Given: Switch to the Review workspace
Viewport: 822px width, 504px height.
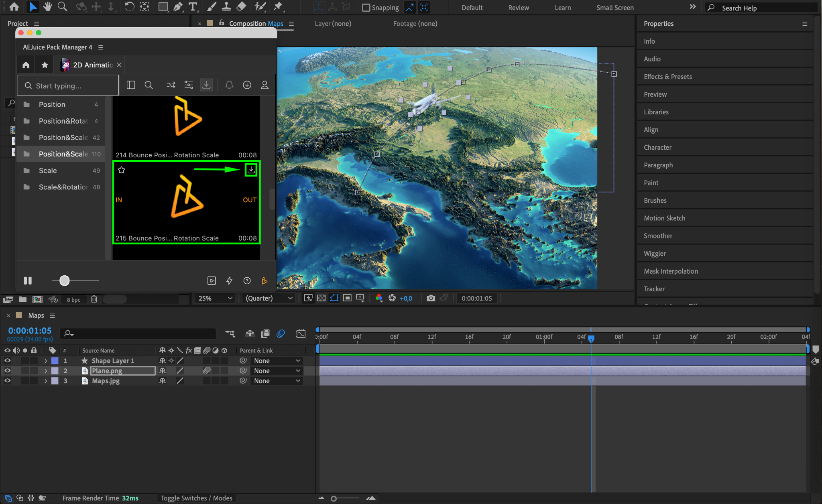Looking at the screenshot, I should click(x=518, y=8).
